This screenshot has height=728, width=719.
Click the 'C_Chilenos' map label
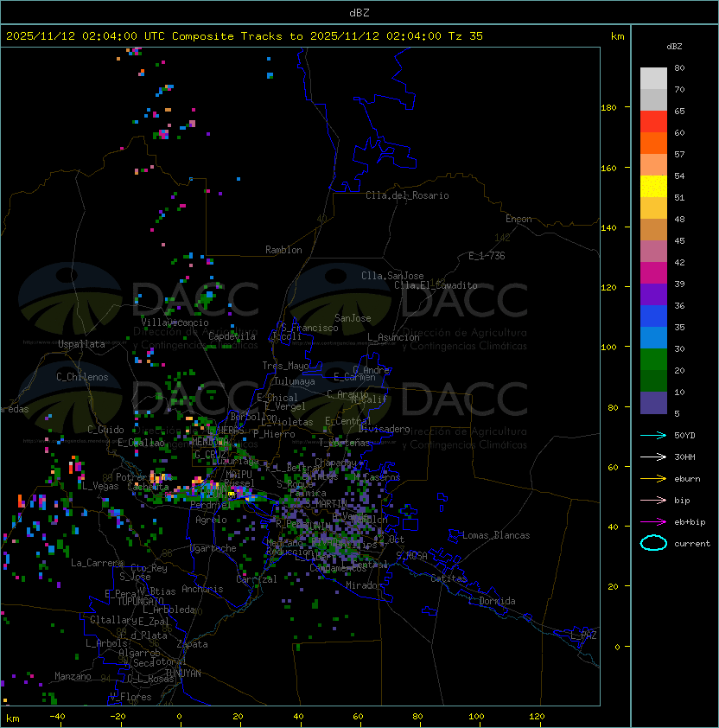[x=82, y=377]
